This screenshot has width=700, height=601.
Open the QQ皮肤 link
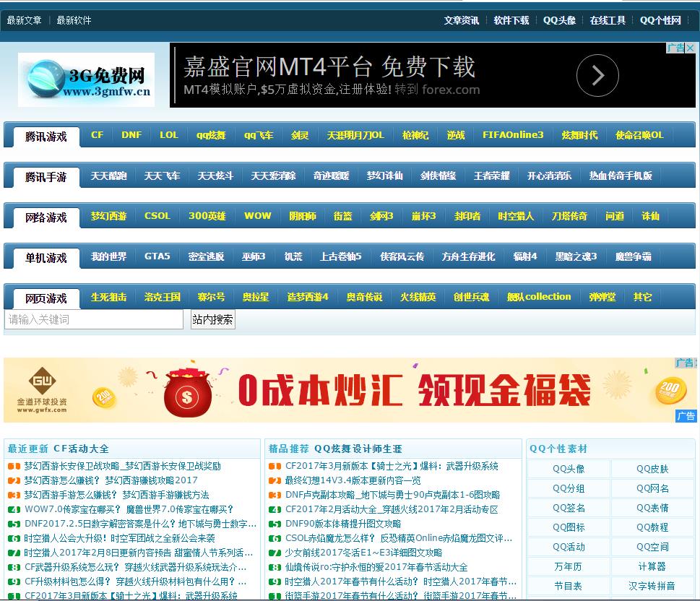click(x=652, y=469)
